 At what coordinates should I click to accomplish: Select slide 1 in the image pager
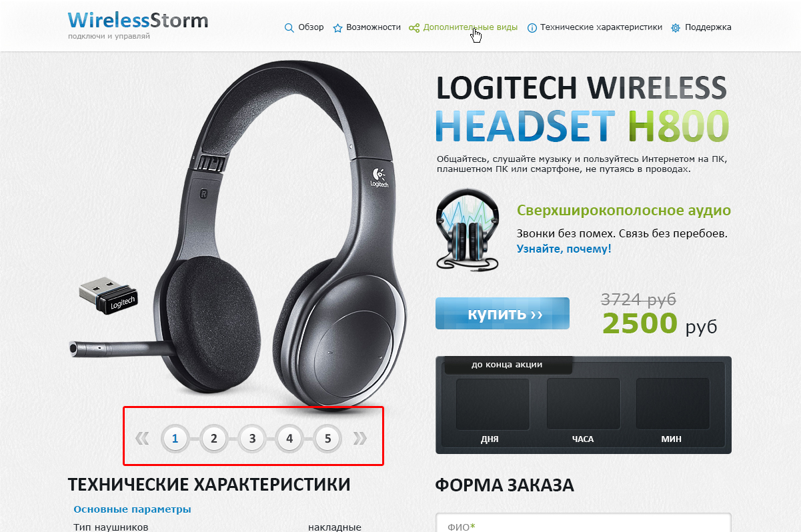pyautogui.click(x=175, y=438)
